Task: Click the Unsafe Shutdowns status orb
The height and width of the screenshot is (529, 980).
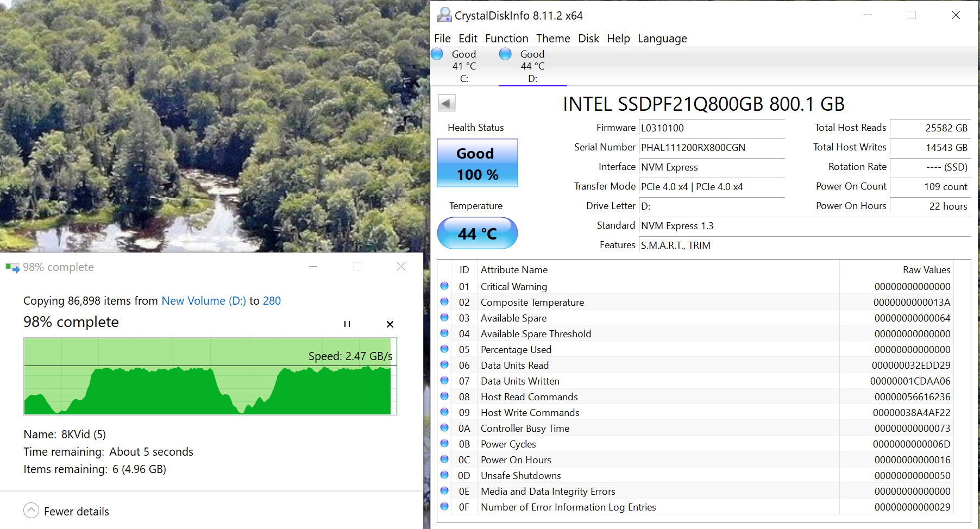Action: [x=444, y=475]
